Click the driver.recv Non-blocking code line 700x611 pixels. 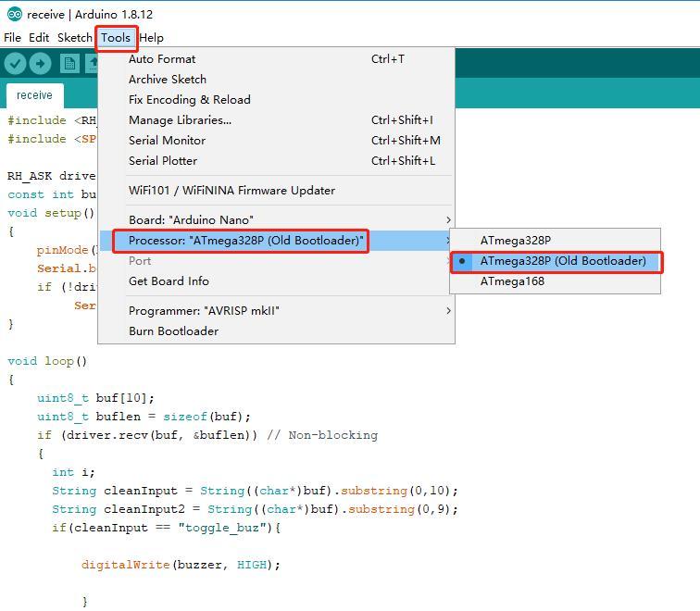click(207, 435)
